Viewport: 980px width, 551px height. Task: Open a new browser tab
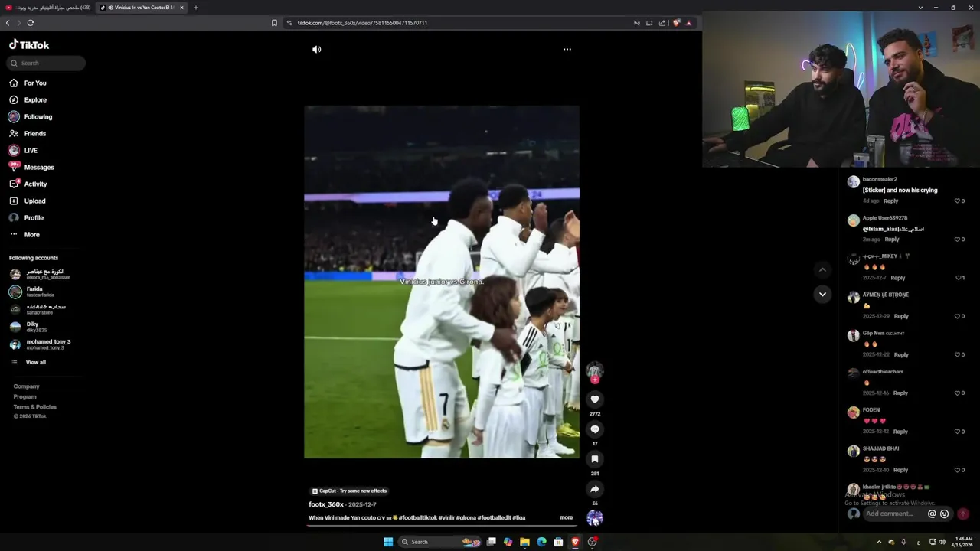195,8
